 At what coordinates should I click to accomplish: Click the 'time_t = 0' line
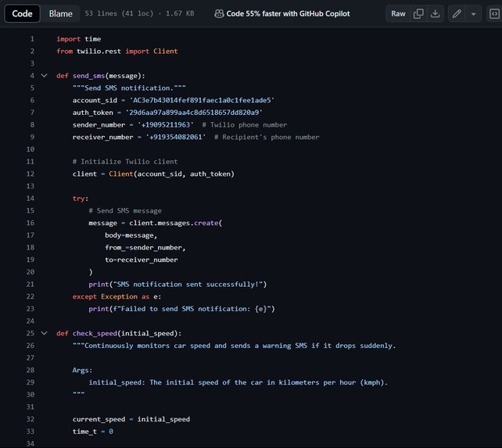coord(92,432)
